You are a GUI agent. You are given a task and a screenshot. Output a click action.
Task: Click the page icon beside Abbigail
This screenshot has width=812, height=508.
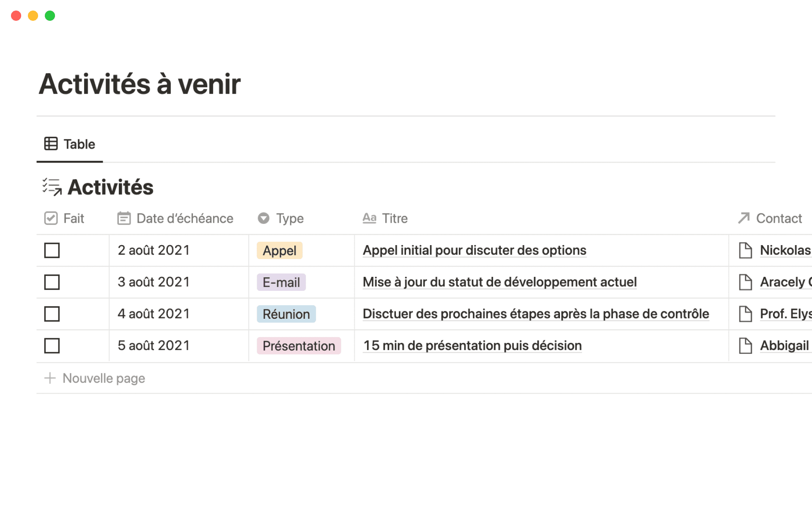point(745,345)
